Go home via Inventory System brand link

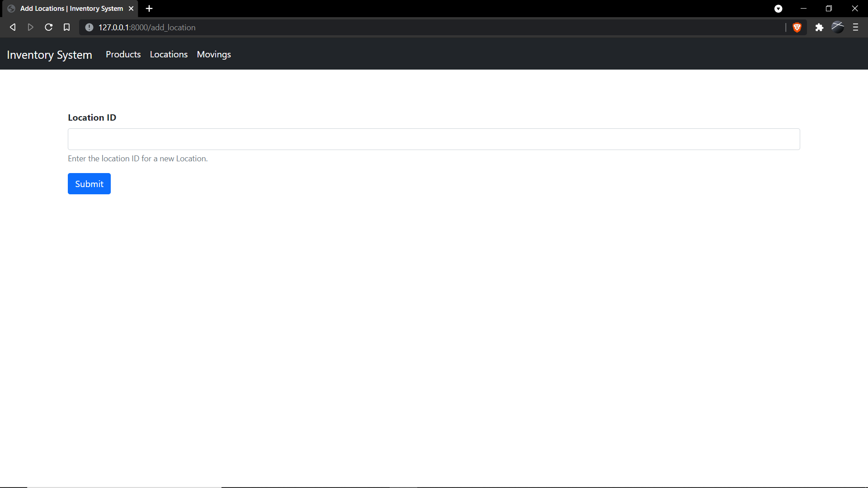(x=49, y=55)
